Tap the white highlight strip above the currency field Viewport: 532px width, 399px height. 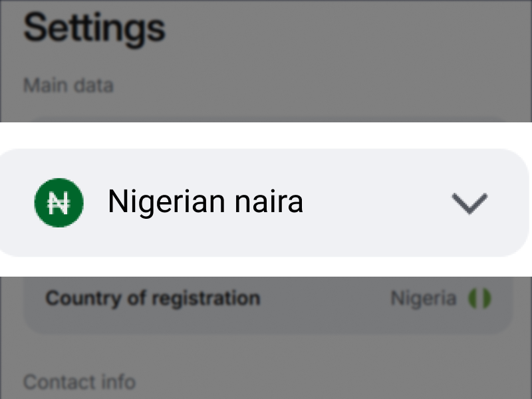pos(266,135)
